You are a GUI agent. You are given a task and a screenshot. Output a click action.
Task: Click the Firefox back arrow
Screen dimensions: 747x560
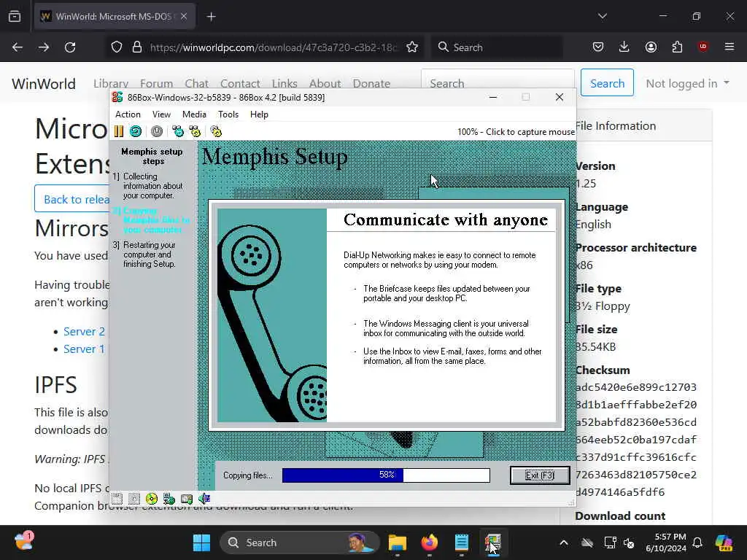(18, 47)
